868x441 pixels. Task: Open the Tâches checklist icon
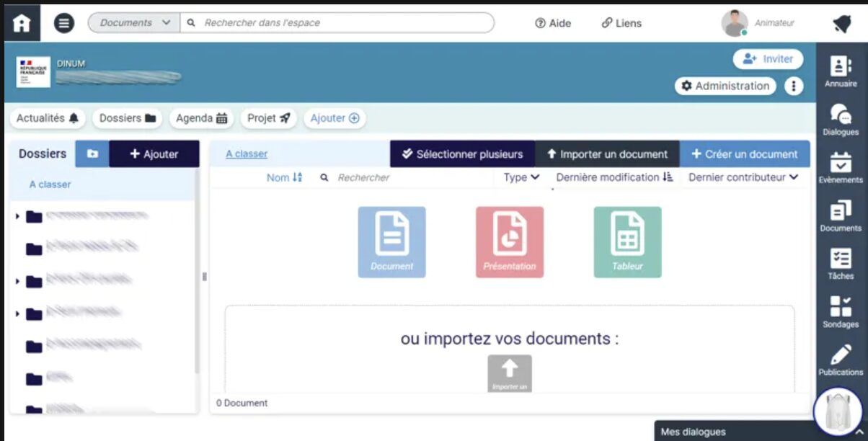pos(841,263)
